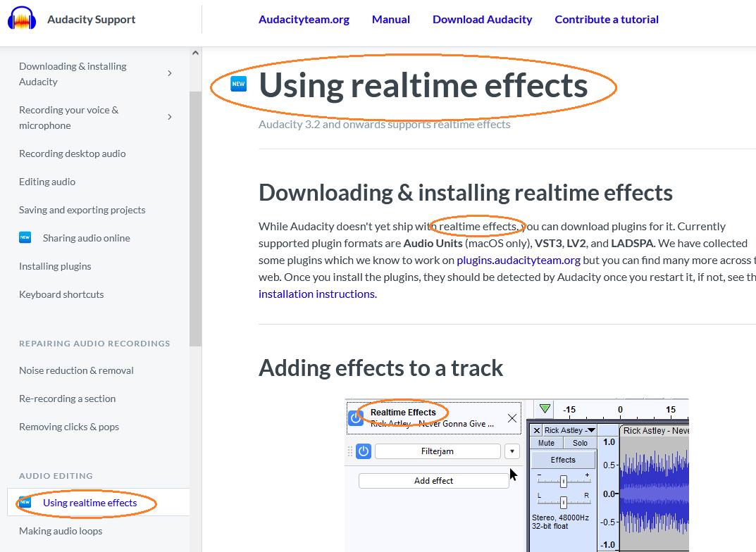Screen dimensions: 756x552
Task: Expand the Recording your voice & microphone section
Action: 169,117
